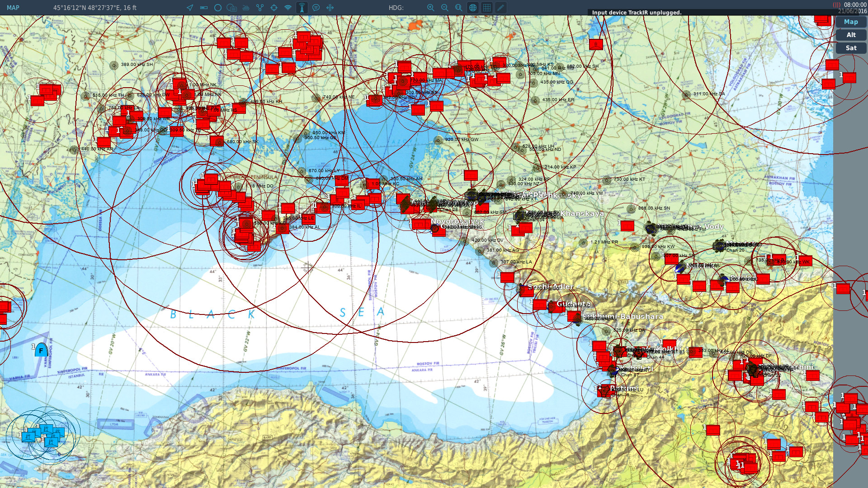868x488 pixels.
Task: Zoom in with magnifier plus icon
Action: (431, 8)
